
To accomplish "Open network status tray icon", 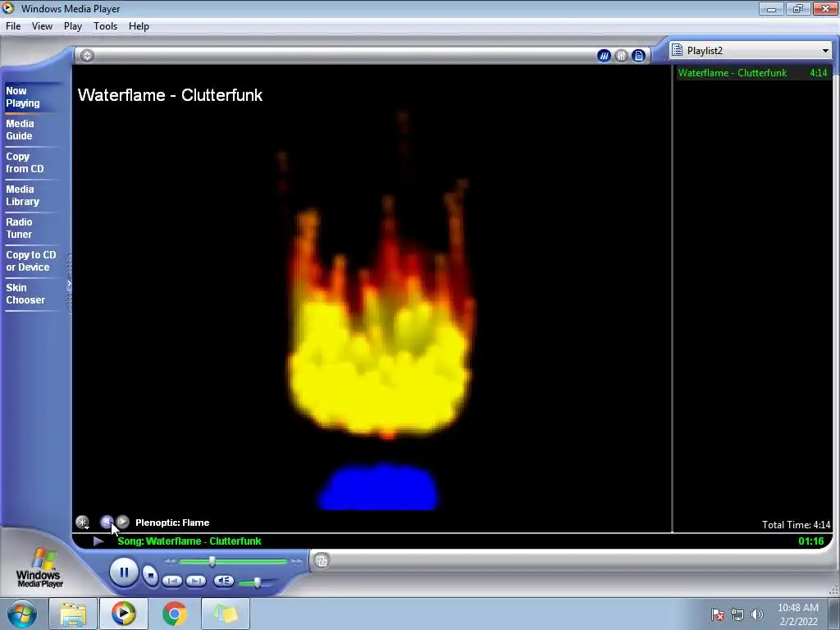I will pyautogui.click(x=737, y=614).
